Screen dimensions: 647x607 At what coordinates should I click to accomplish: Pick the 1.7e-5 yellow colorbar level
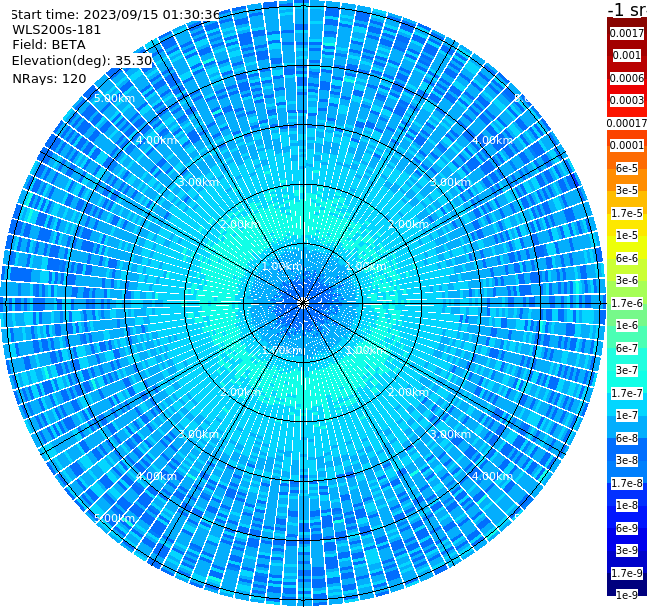(x=626, y=213)
